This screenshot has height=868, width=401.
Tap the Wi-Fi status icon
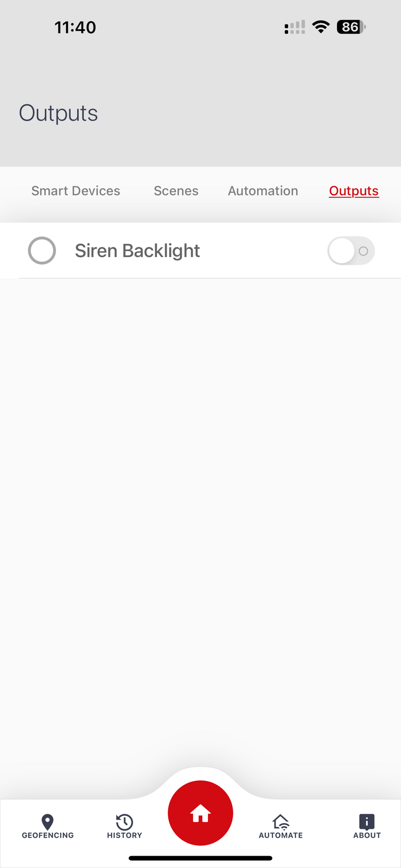click(321, 27)
